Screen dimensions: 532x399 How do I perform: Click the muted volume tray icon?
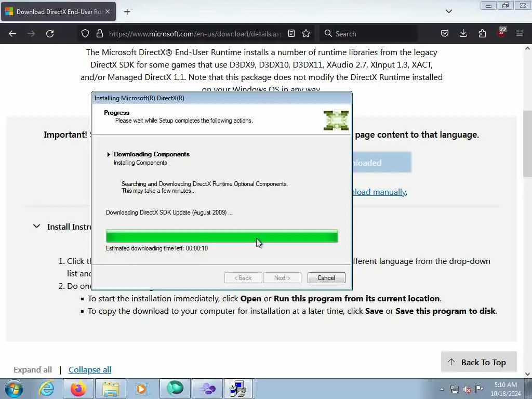[x=467, y=389]
